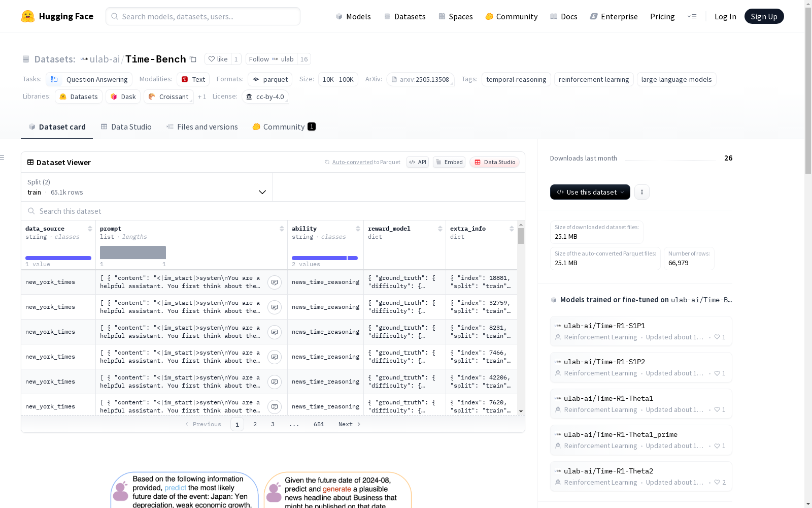The image size is (812, 508).
Task: Switch to the Dataset card tab
Action: pyautogui.click(x=57, y=127)
